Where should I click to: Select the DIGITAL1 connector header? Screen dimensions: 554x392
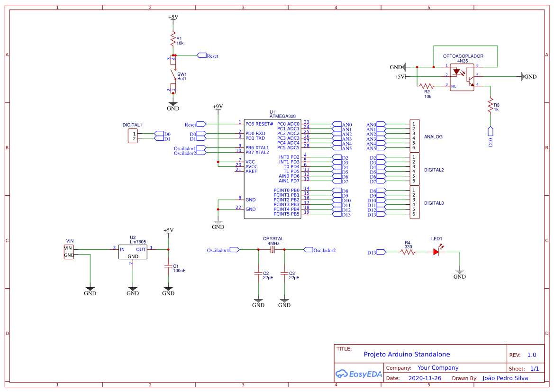tap(133, 135)
